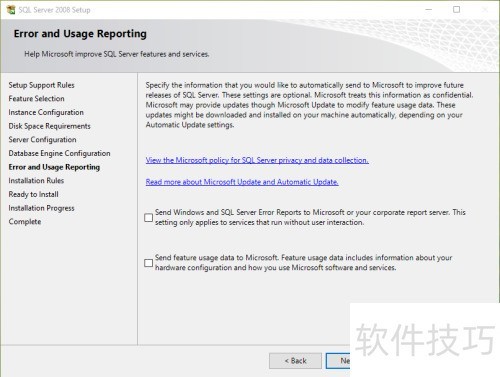Select the Installation Rules step
Image resolution: width=500 pixels, height=377 pixels.
tap(36, 181)
